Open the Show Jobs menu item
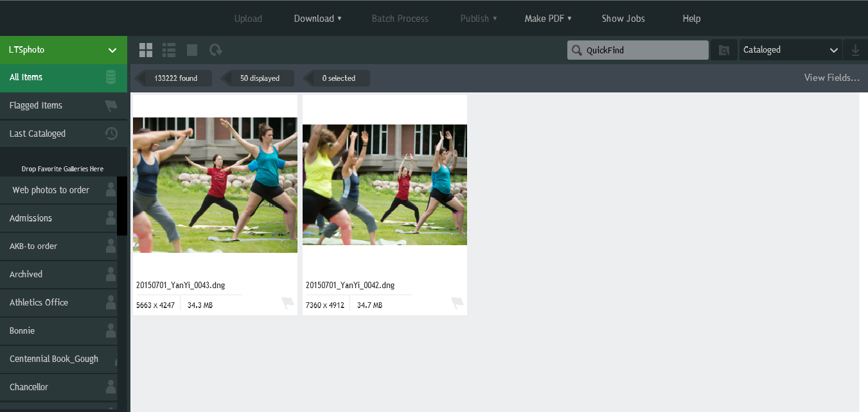The height and width of the screenshot is (412, 868). (623, 19)
